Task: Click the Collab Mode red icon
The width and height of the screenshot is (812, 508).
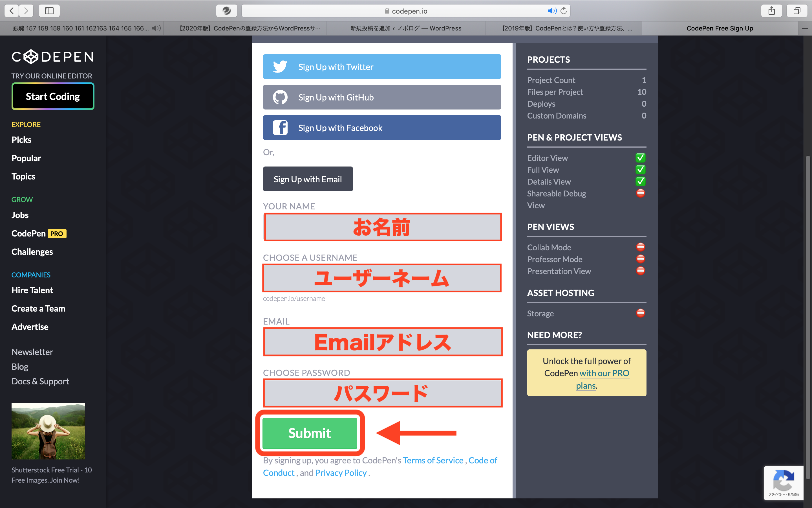Action: pyautogui.click(x=641, y=247)
